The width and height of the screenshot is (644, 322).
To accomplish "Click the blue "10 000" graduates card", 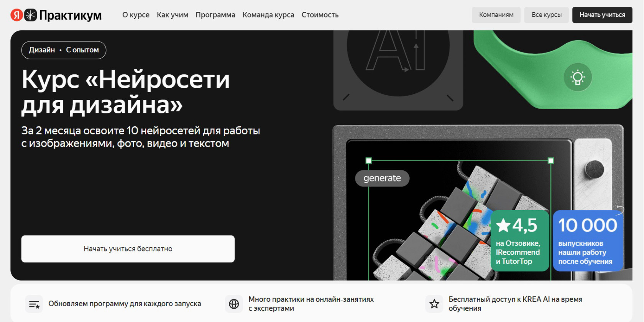I will coord(588,241).
